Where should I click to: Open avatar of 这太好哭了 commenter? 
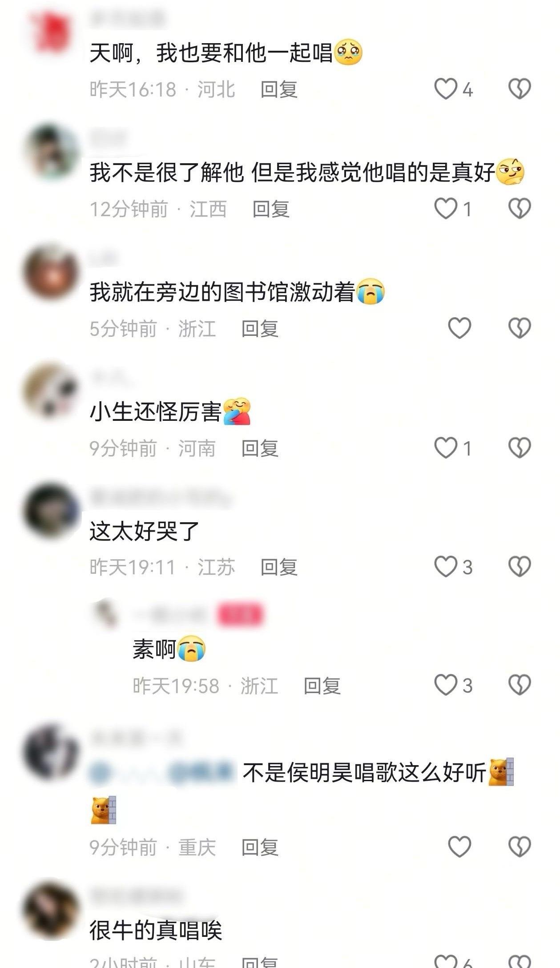(x=51, y=511)
